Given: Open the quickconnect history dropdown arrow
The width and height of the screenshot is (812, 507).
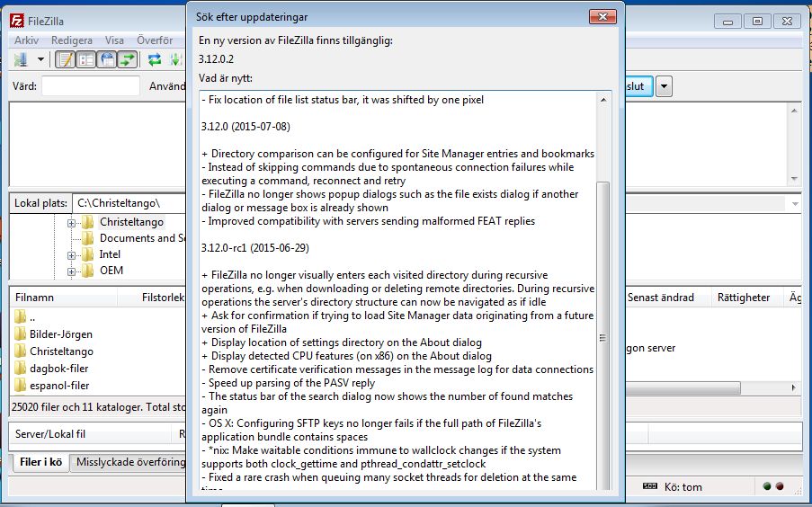Looking at the screenshot, I should 664,86.
